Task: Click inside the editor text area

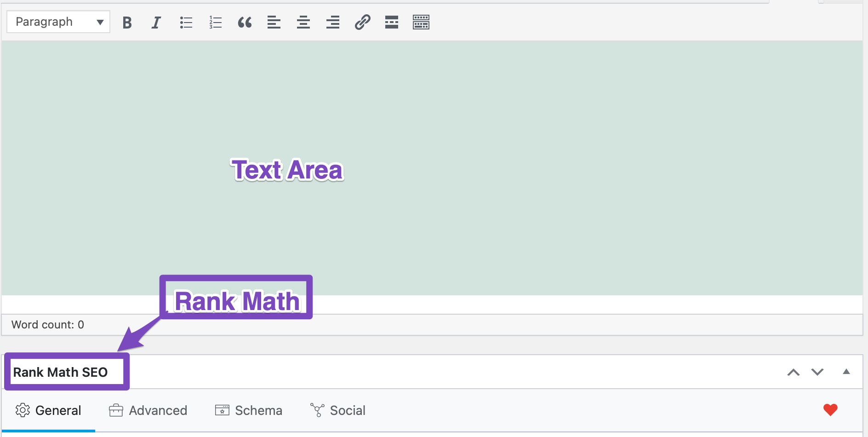Action: [432, 168]
